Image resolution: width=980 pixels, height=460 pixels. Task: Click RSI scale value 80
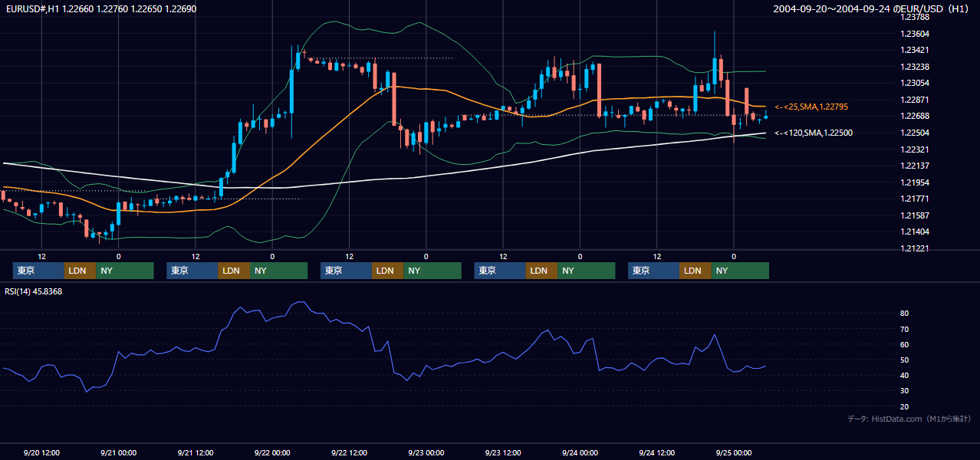(905, 314)
